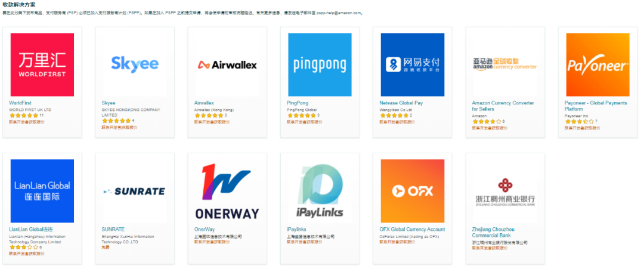This screenshot has width=644, height=269.
Task: Follow the WorldFirst title link
Action: click(x=20, y=103)
